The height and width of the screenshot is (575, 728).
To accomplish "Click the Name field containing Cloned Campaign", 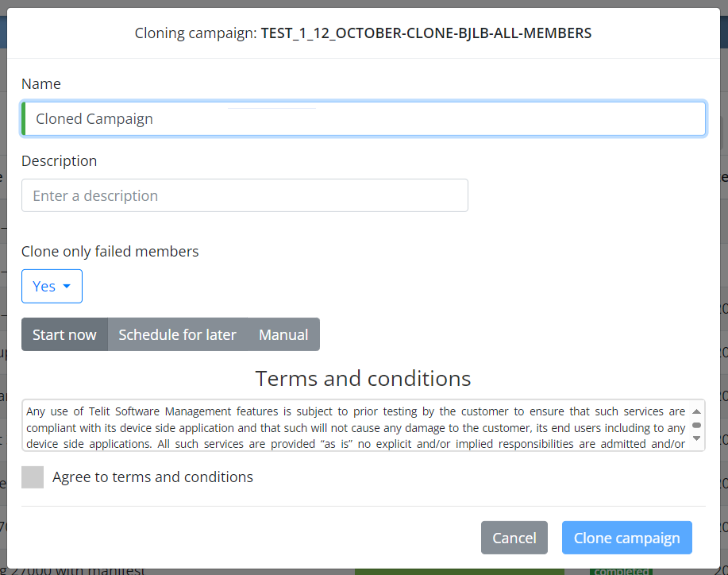I will click(x=364, y=118).
